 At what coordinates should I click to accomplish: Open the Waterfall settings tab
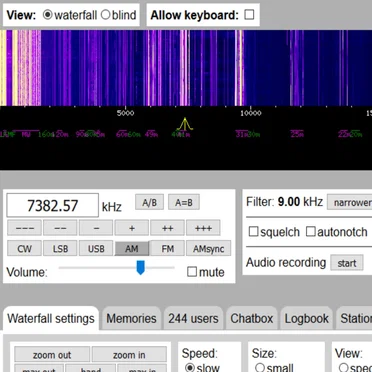point(51,319)
